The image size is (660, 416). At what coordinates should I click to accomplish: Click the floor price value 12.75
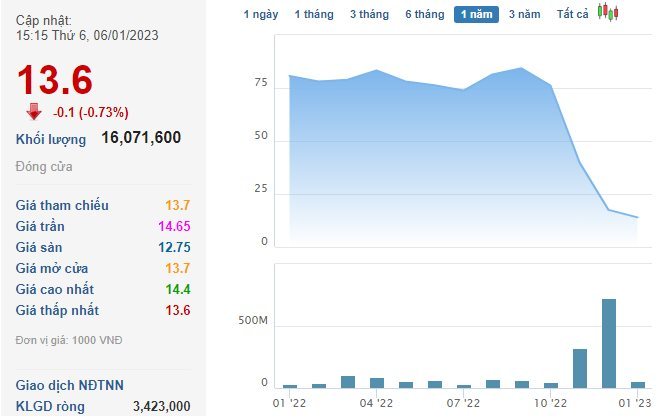176,247
